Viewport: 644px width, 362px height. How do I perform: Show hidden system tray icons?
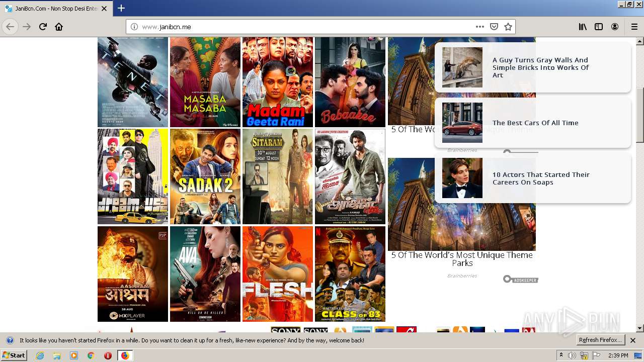point(561,355)
